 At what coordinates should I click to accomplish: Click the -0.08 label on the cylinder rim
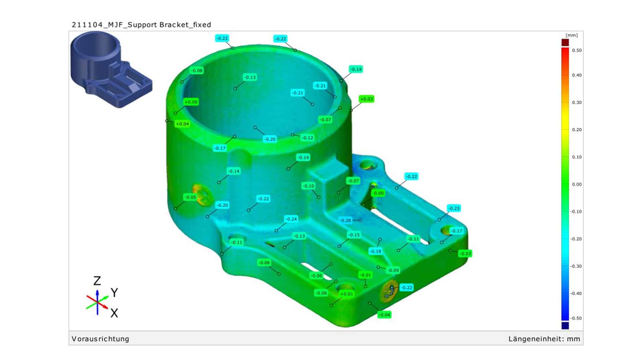coord(197,70)
